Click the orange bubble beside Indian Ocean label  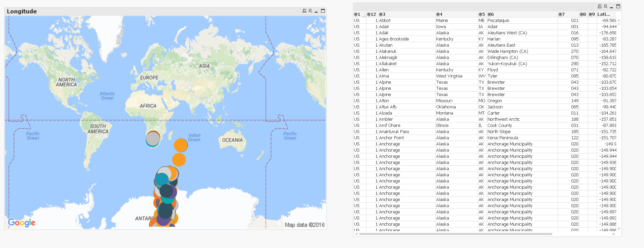tap(181, 145)
